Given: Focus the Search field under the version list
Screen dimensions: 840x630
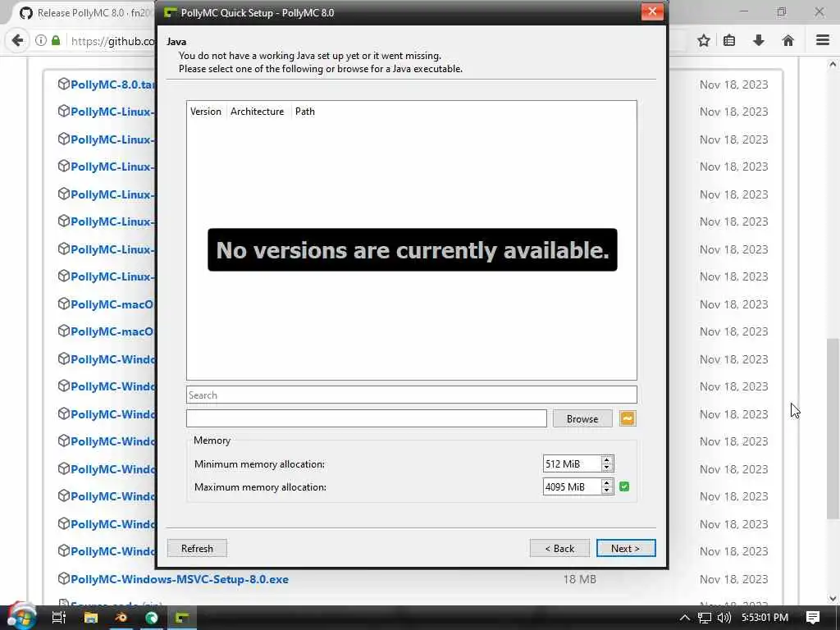Looking at the screenshot, I should [412, 395].
